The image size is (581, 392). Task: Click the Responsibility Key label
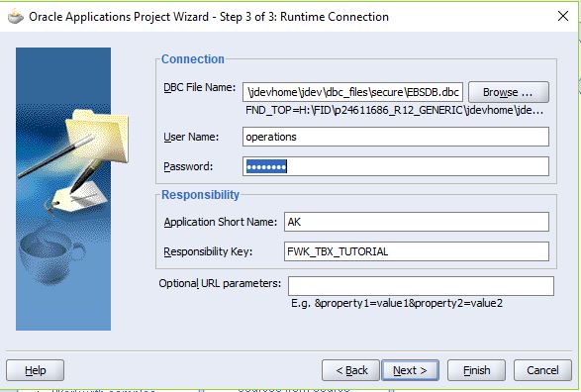click(208, 251)
